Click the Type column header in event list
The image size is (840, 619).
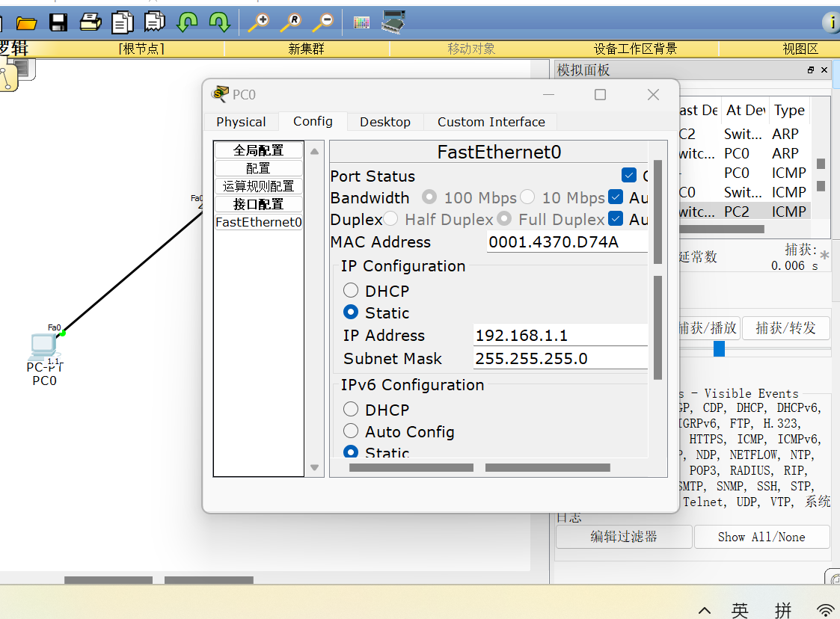click(789, 111)
